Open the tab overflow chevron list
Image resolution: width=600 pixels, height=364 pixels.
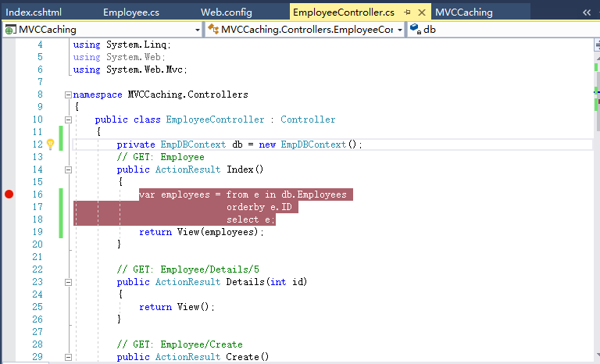click(x=587, y=12)
